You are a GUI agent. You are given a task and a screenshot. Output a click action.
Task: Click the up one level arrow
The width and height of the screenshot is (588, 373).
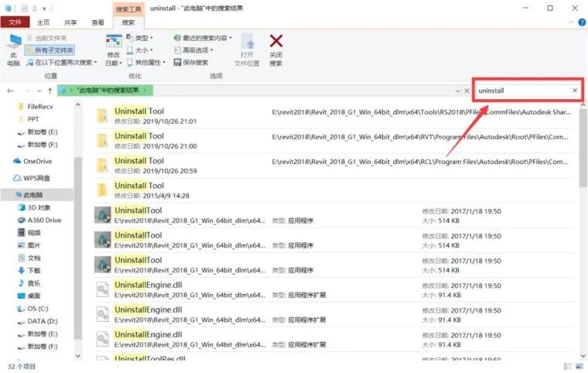coord(50,91)
